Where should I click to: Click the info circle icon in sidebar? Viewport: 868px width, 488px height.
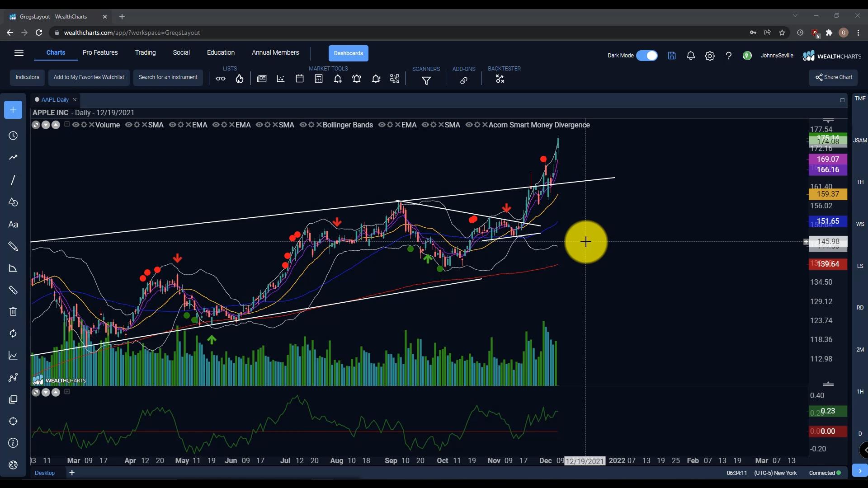pos(13,443)
